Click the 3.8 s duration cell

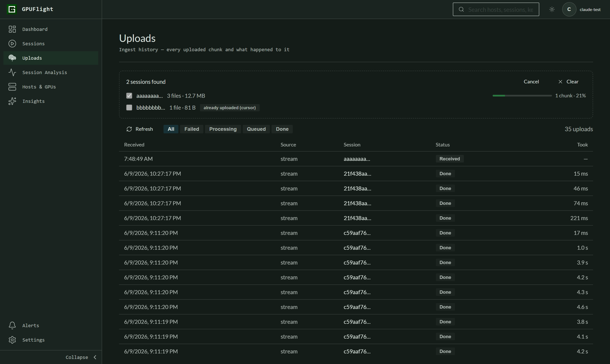(582, 322)
